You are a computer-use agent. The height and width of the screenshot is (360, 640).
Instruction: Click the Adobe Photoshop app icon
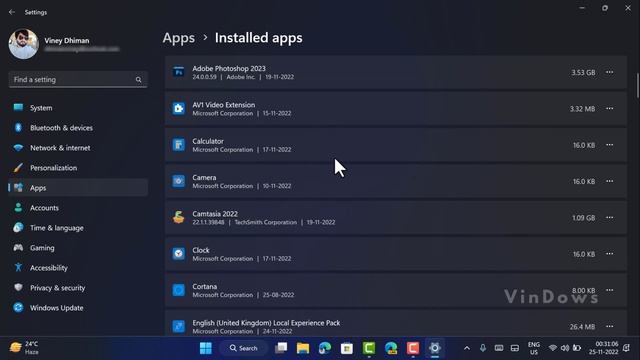coord(178,72)
